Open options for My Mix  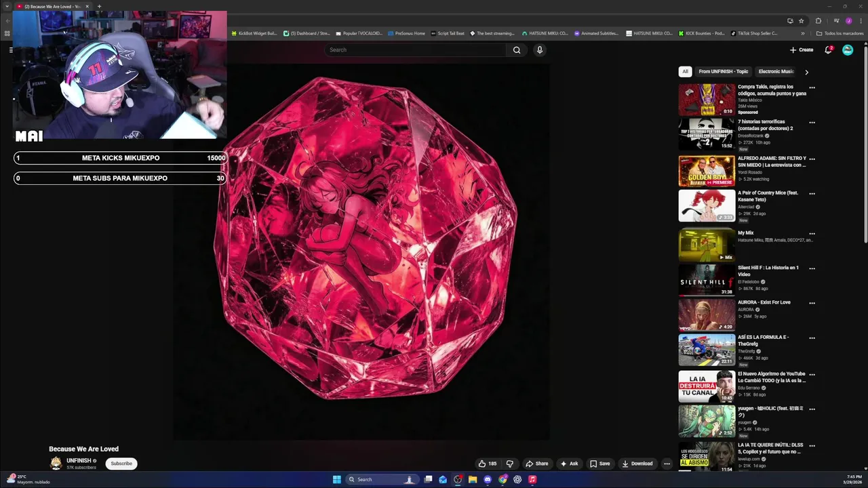[x=812, y=234]
